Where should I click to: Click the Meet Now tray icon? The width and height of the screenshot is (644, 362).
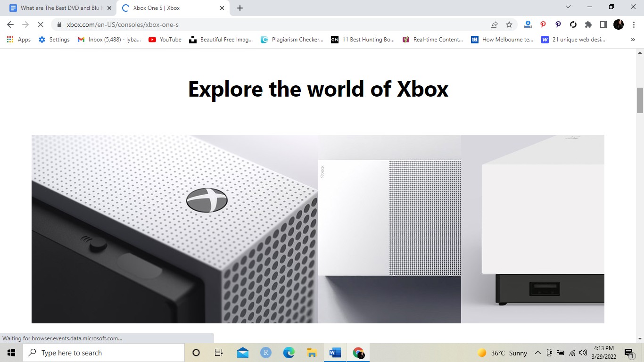549,353
